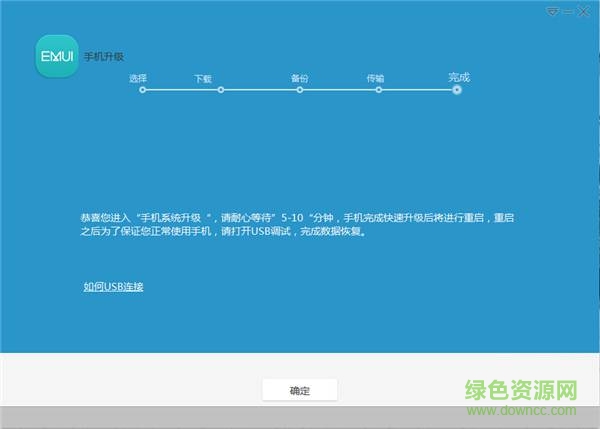This screenshot has width=600, height=429.
Task: Click the 手机升级 title text
Action: point(112,57)
